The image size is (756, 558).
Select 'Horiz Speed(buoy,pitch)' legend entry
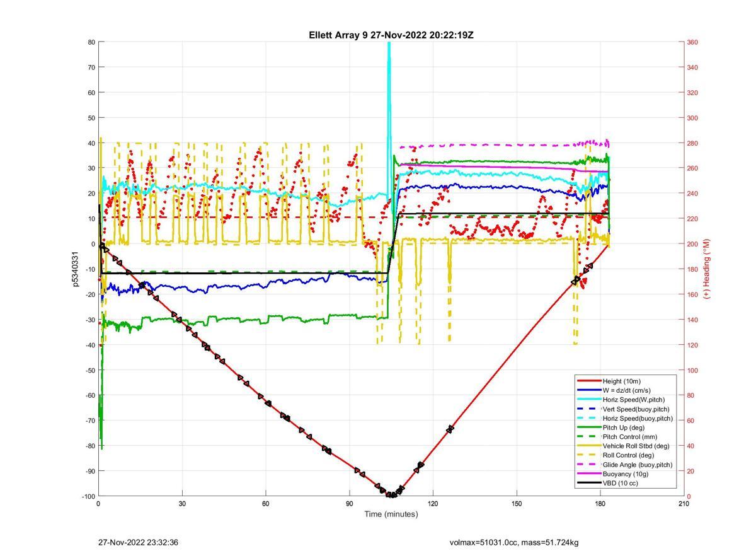coord(626,418)
